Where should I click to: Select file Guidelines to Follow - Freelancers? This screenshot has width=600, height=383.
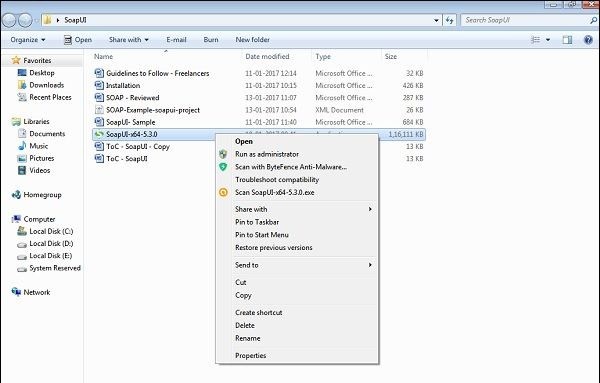click(158, 73)
